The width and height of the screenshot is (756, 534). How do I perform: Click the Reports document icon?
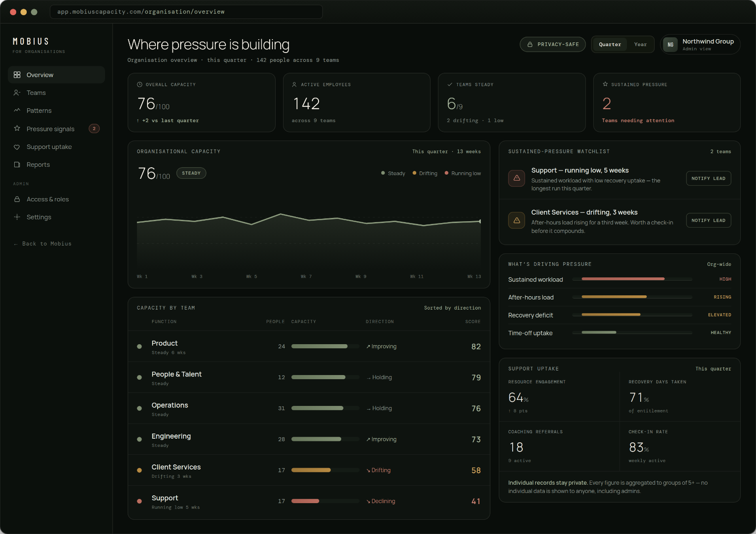[17, 164]
